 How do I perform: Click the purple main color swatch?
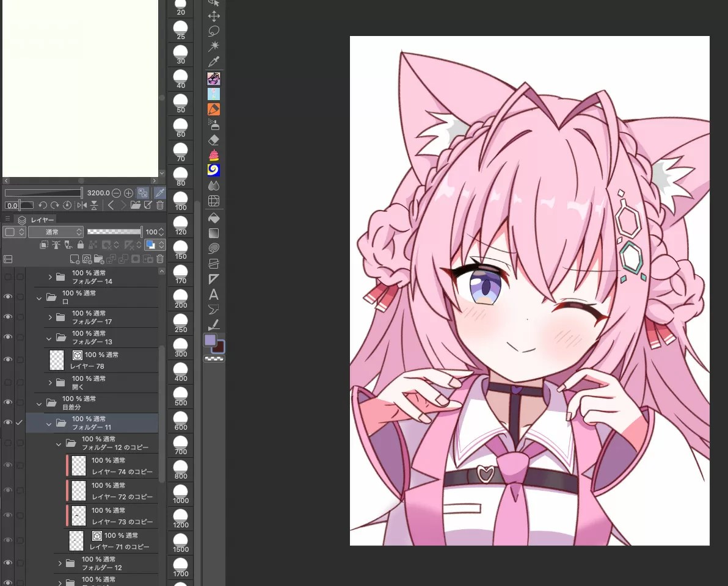(x=210, y=340)
